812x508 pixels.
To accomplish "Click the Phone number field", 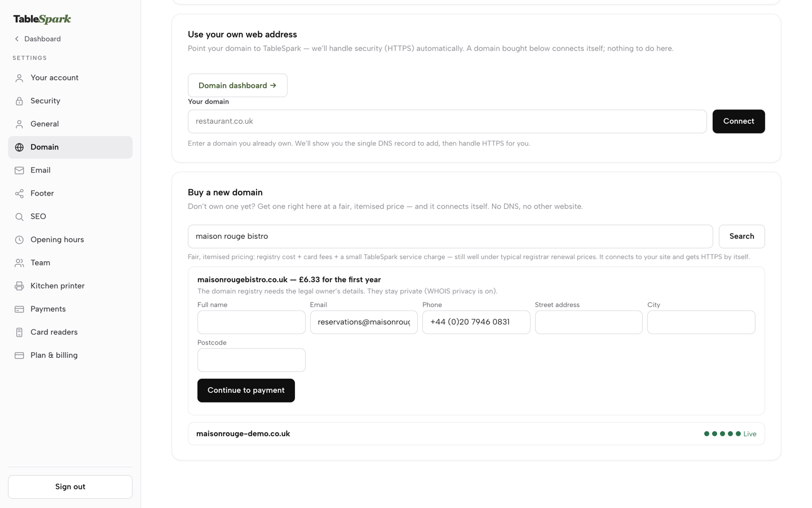I will [476, 322].
